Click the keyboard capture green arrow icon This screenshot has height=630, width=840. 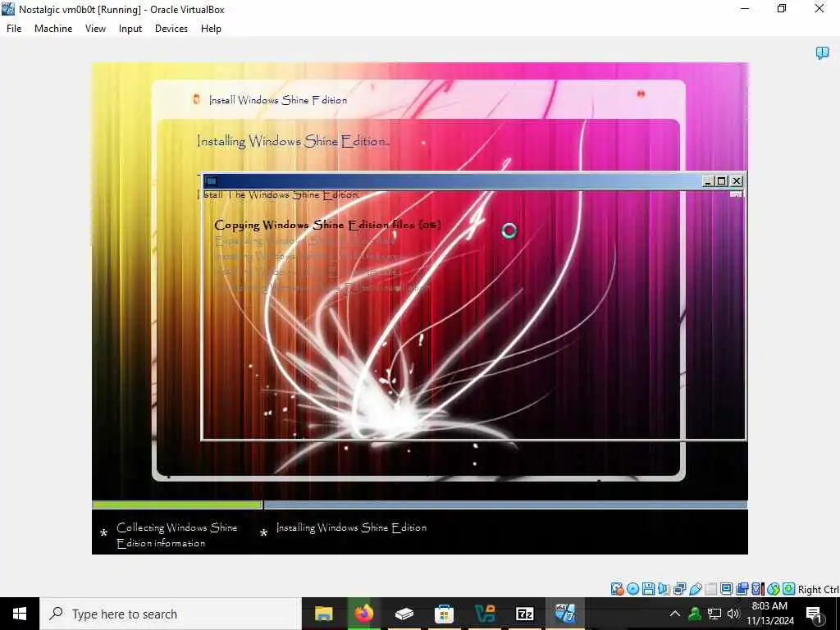788,589
